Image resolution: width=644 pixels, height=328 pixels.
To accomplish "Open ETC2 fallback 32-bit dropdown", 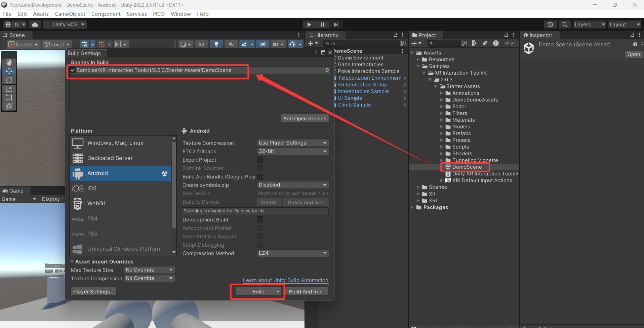I will (293, 151).
